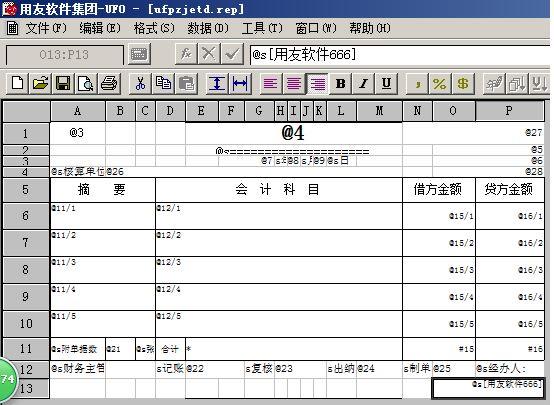Save the report with floppy disk icon
554x405 pixels.
pos(63,84)
